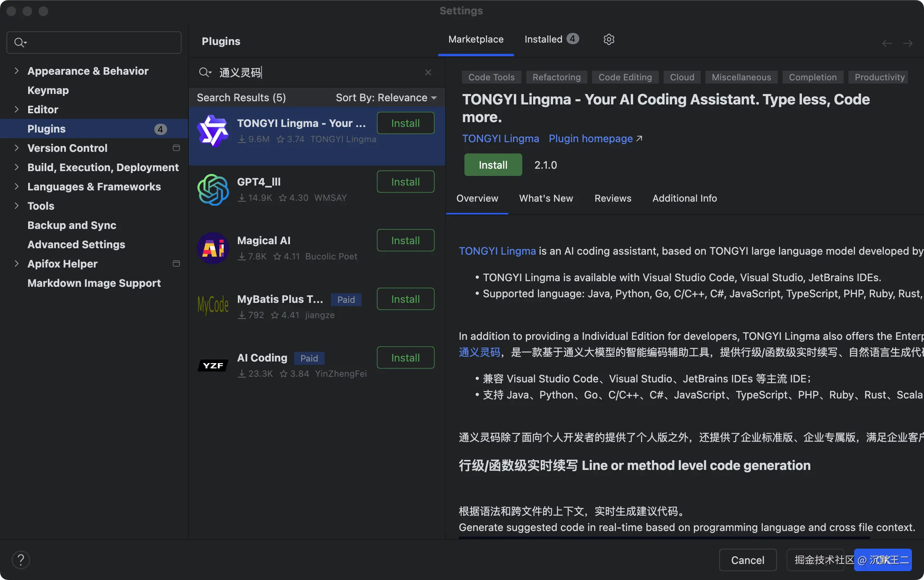Image resolution: width=924 pixels, height=580 pixels.
Task: Open help with the question mark icon
Action: (21, 560)
